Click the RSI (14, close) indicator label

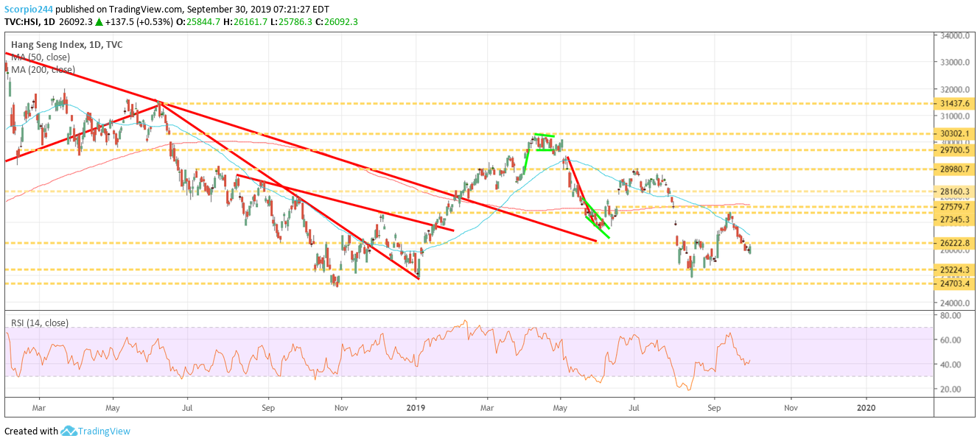[39, 323]
